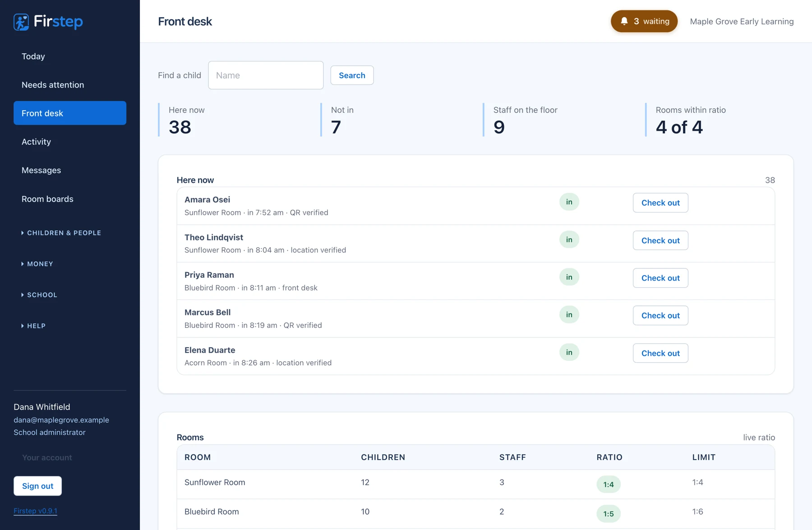Select Front desk in sidebar
Viewport: 812px width, 530px height.
click(x=70, y=113)
